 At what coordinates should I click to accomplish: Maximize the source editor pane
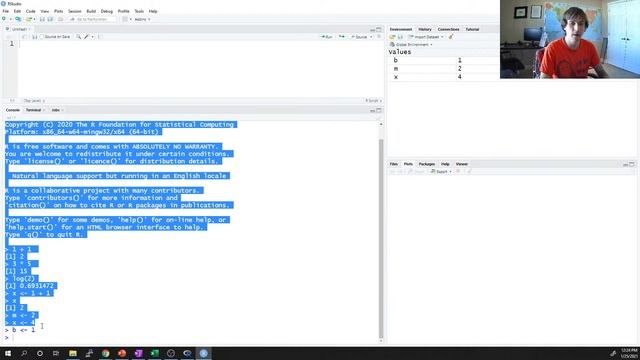(x=379, y=29)
